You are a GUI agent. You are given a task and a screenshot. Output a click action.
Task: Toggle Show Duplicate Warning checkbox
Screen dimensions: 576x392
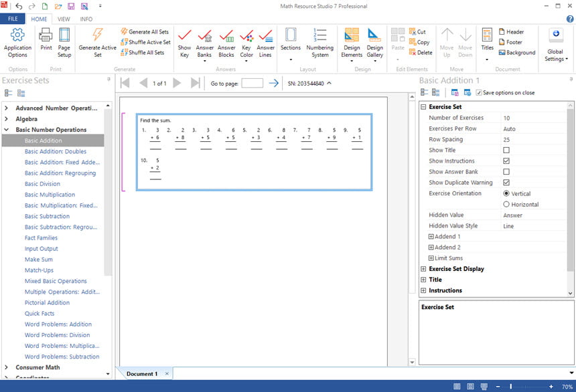click(506, 183)
